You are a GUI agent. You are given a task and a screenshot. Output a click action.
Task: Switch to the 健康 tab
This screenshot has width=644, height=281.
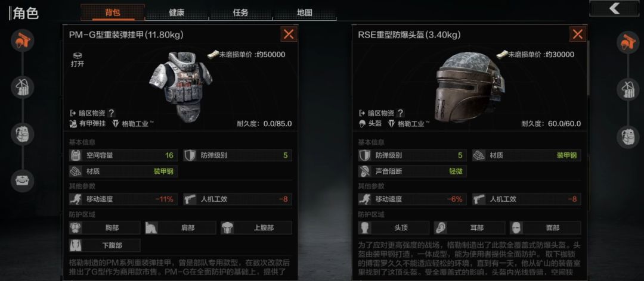177,13
